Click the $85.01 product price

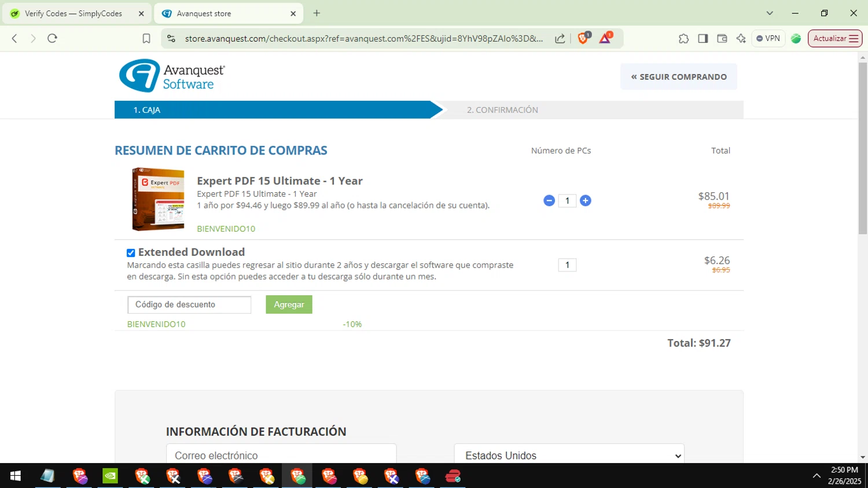coord(714,196)
